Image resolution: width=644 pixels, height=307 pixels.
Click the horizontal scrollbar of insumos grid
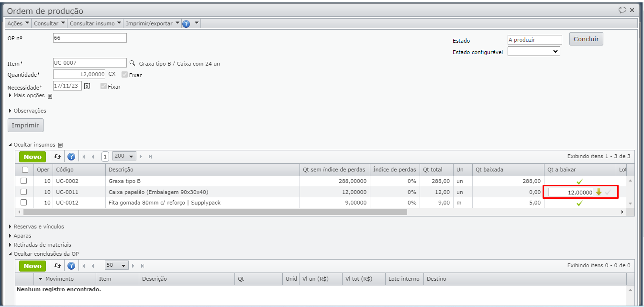(215, 212)
